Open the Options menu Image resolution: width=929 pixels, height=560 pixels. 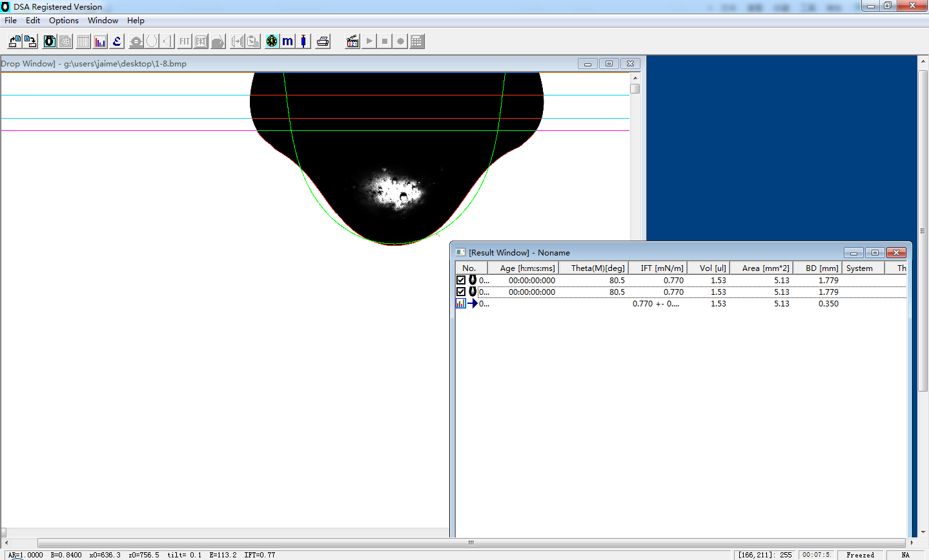pos(63,20)
